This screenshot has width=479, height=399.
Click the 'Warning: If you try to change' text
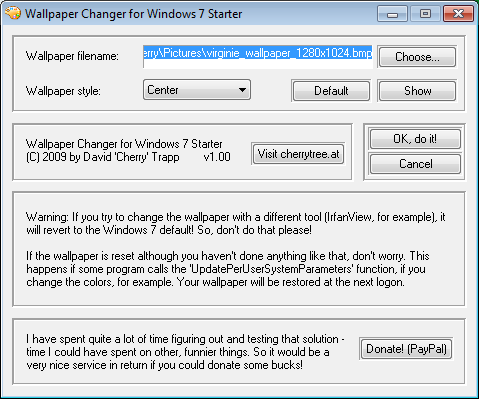tap(235, 223)
